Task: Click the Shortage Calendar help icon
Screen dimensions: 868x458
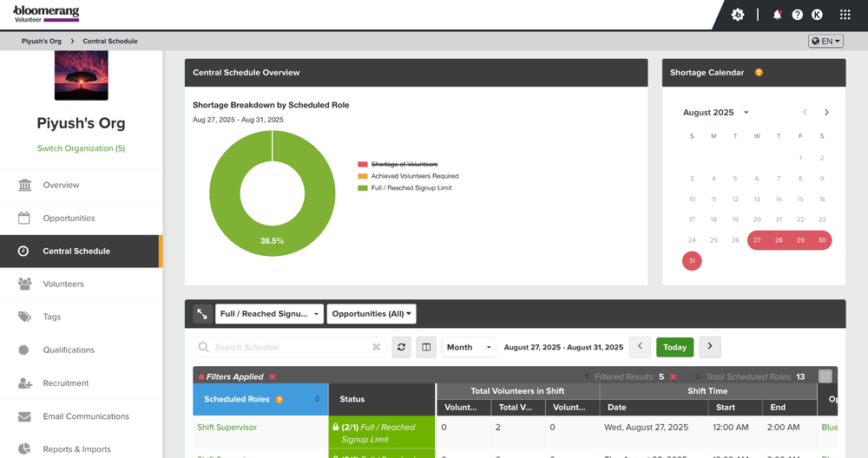Action: pyautogui.click(x=759, y=73)
